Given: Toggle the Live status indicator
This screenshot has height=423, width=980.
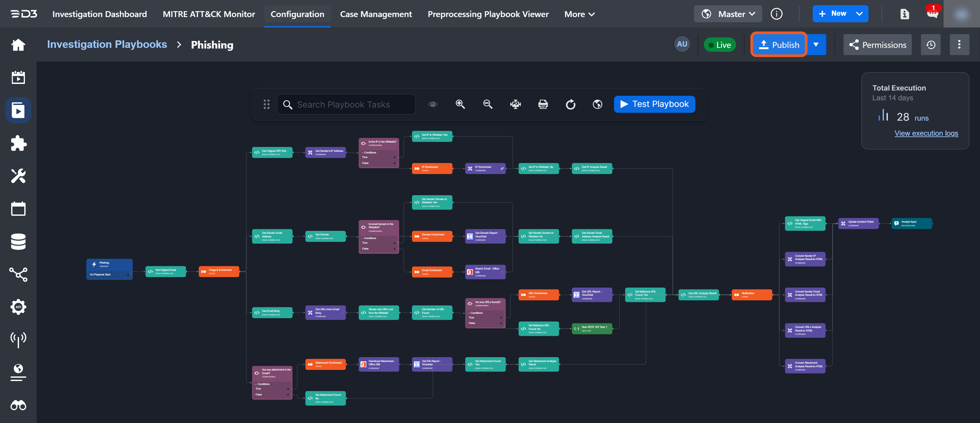Looking at the screenshot, I should [719, 45].
